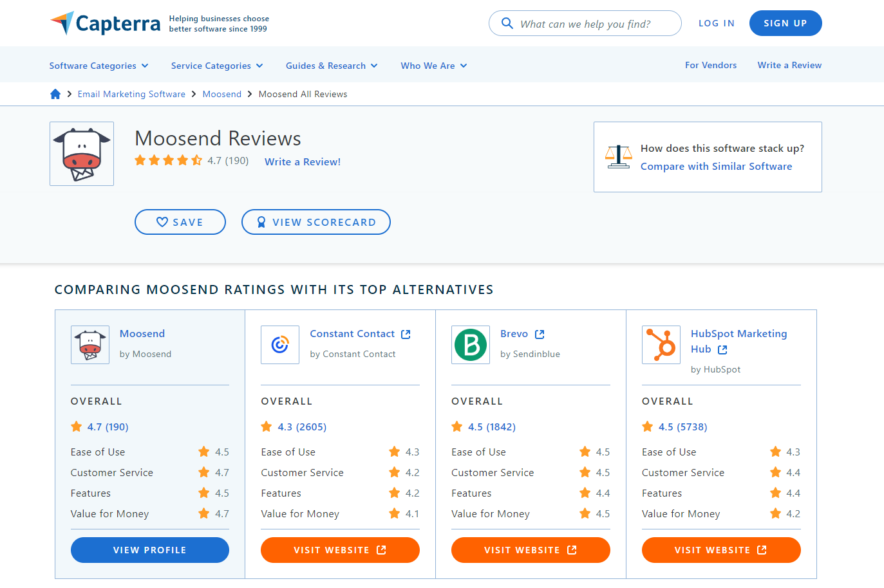The width and height of the screenshot is (884, 588).
Task: Open Guides & Research dropdown
Action: click(x=332, y=66)
